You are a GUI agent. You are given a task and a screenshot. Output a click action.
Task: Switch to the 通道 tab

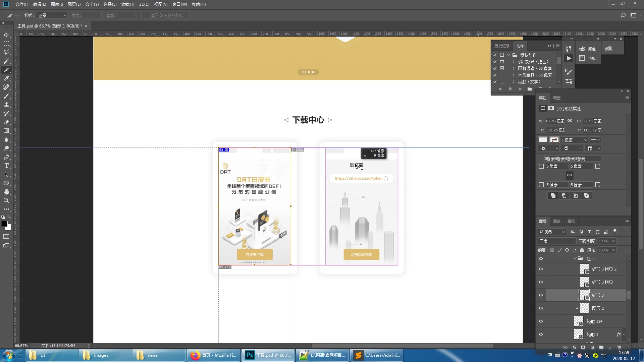(x=557, y=221)
